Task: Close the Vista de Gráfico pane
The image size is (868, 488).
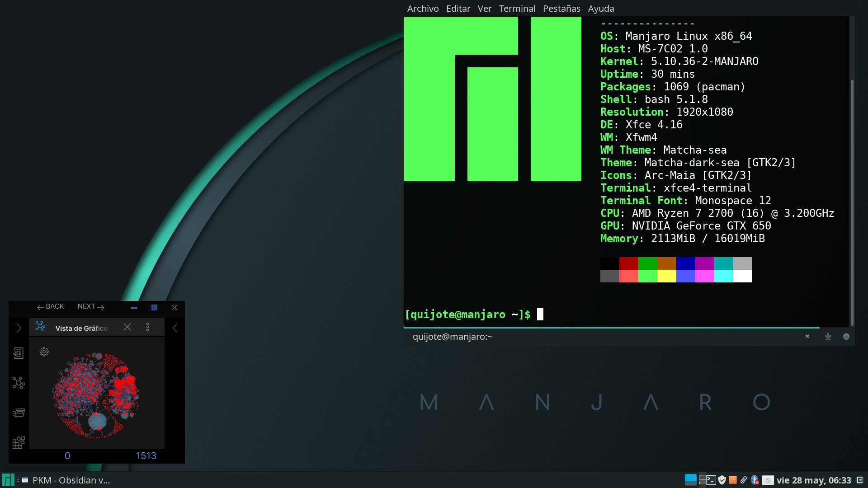Action: (x=127, y=327)
